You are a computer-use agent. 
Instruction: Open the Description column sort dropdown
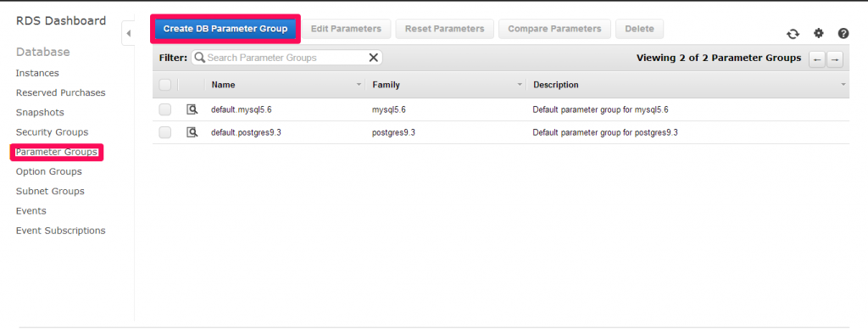point(843,85)
